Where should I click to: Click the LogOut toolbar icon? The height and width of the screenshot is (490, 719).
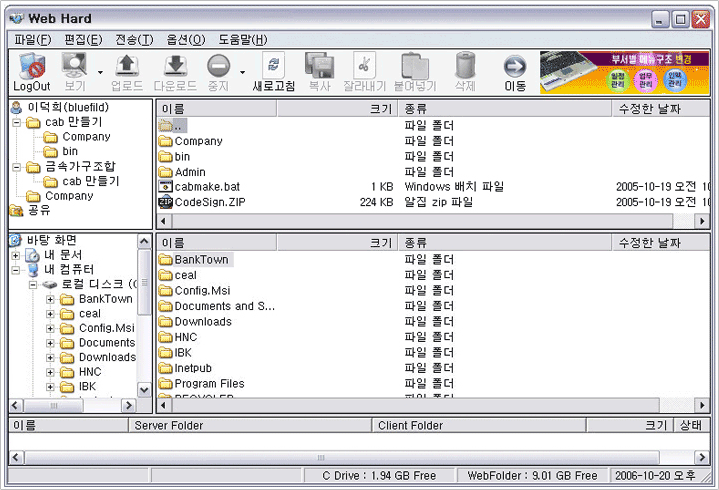[31, 67]
